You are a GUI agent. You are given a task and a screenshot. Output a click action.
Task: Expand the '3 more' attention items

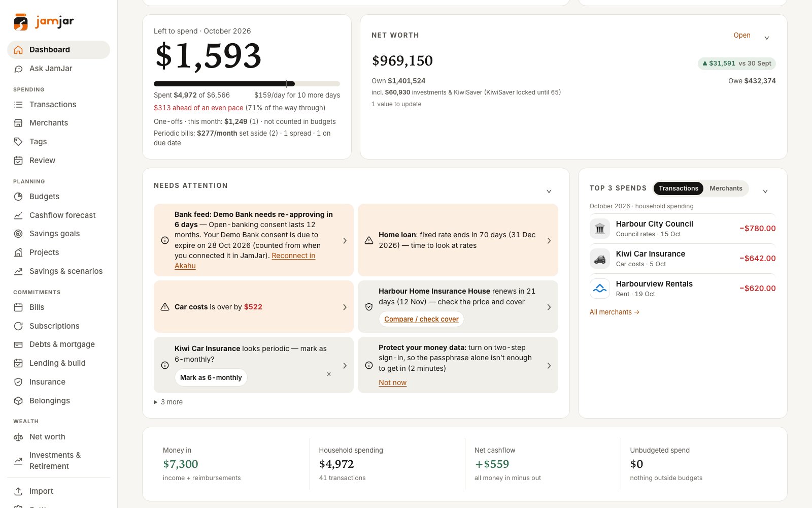pos(168,402)
